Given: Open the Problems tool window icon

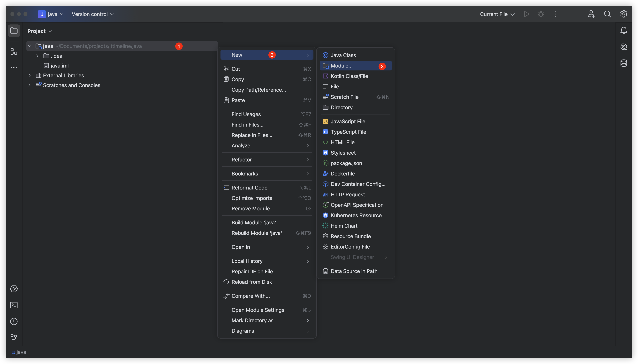Looking at the screenshot, I should click(x=14, y=321).
